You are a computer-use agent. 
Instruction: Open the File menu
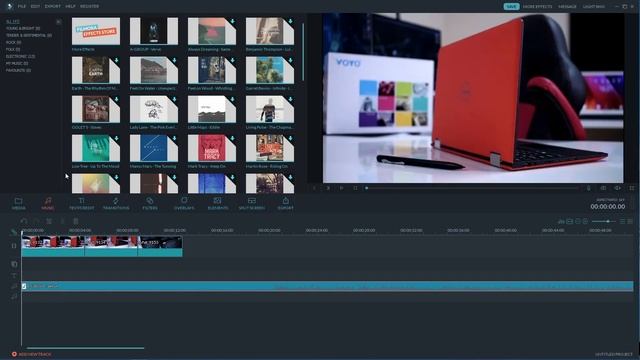(x=22, y=7)
